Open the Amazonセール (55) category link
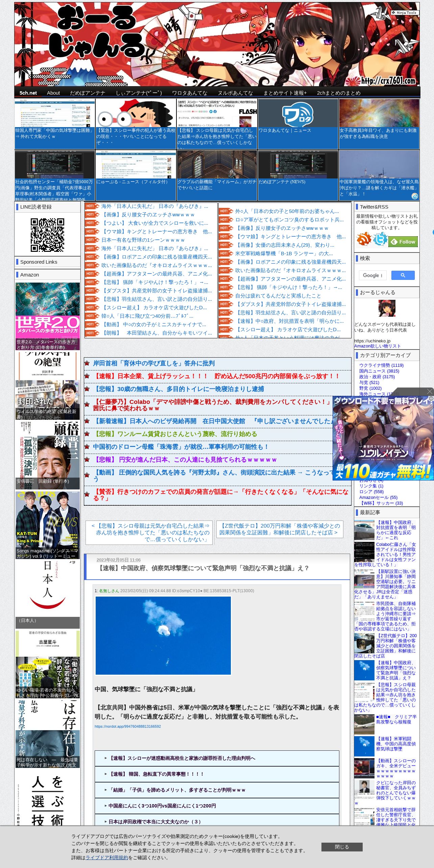This screenshot has height=868, width=434. click(x=378, y=497)
